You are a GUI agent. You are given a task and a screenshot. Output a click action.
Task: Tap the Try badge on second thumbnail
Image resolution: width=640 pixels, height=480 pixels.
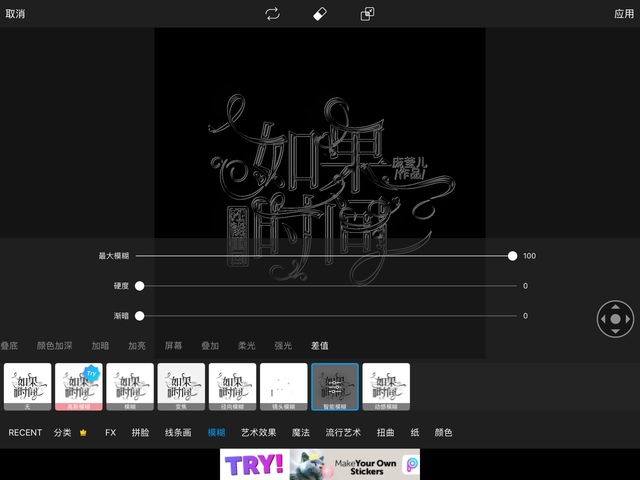coord(92,372)
